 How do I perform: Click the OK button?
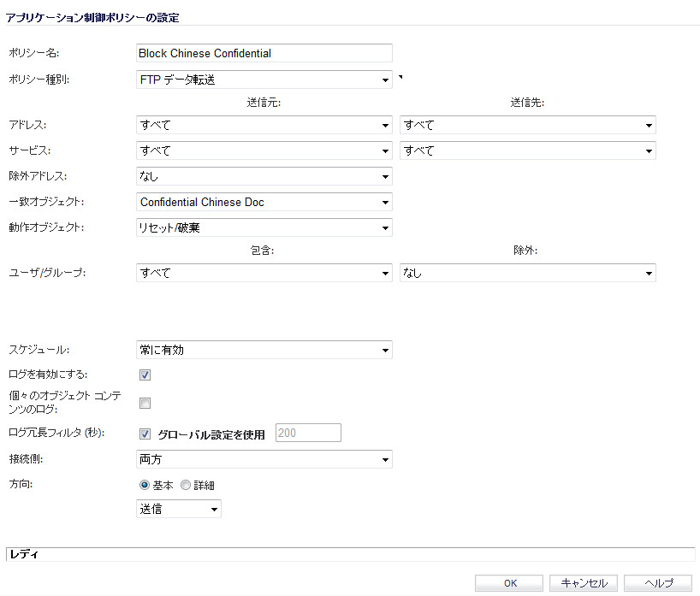(509, 583)
